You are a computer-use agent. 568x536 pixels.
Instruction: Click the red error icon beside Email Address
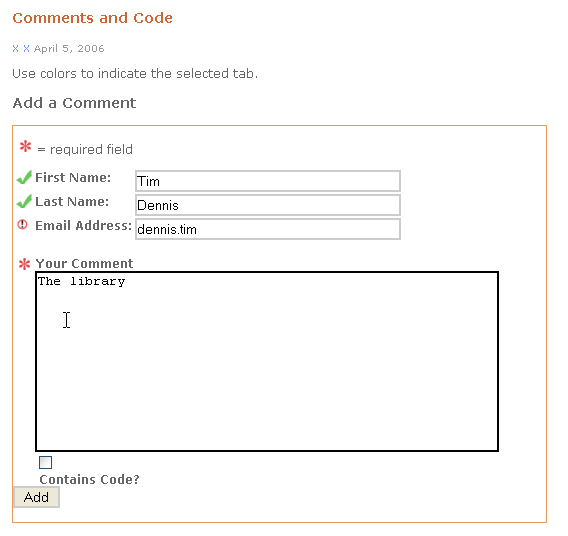(x=22, y=225)
